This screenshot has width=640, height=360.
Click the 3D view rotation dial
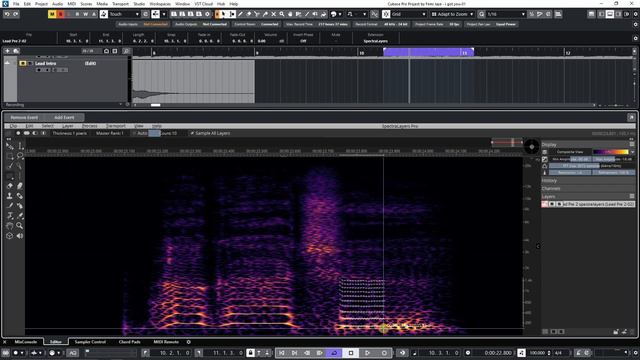tap(531, 147)
